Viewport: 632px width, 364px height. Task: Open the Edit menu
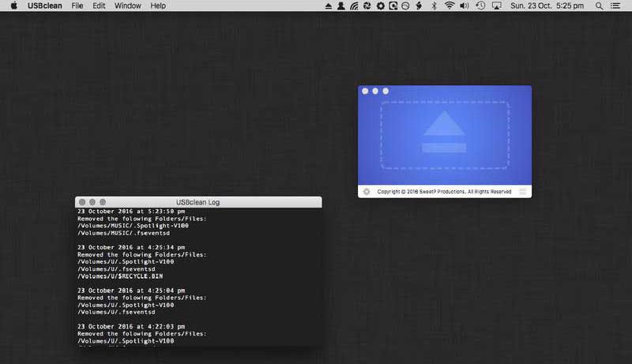click(99, 6)
